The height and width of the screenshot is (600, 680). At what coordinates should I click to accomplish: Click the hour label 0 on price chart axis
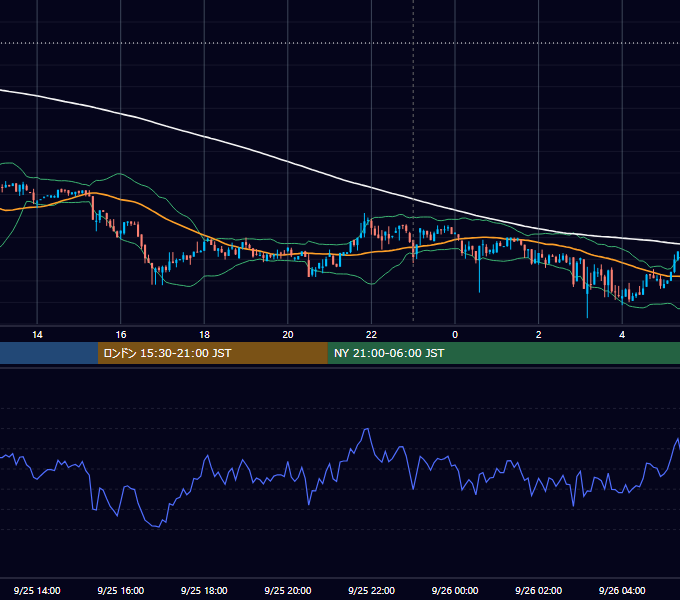(455, 335)
